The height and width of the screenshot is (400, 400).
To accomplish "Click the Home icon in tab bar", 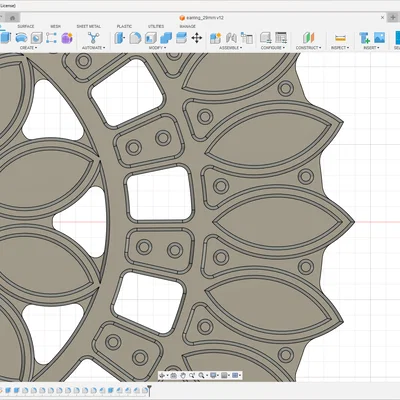I will pyautogui.click(x=12, y=18).
